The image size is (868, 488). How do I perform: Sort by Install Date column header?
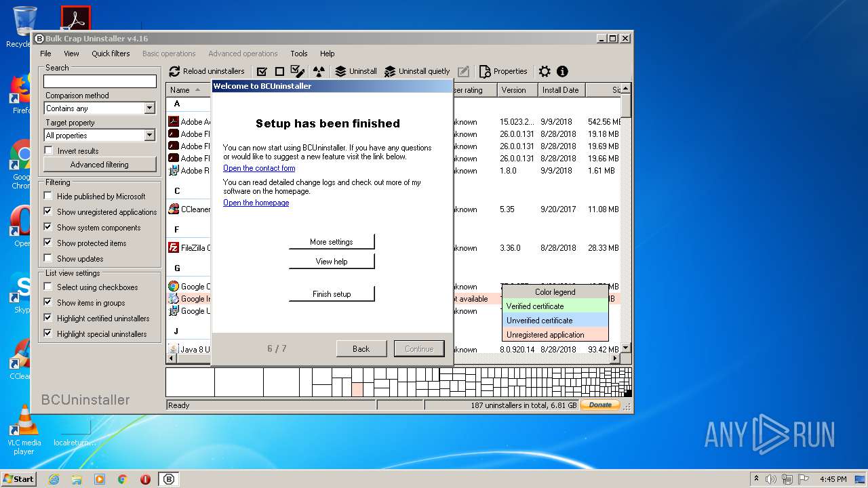pyautogui.click(x=561, y=89)
